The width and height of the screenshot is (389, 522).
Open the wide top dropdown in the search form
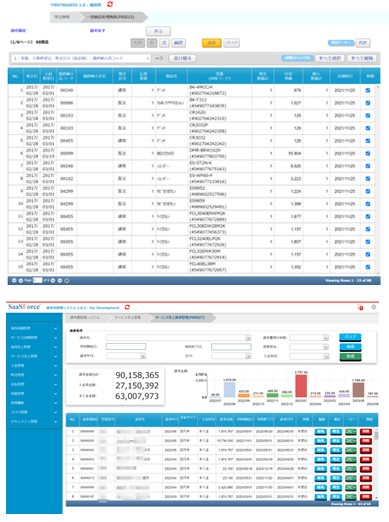coord(179,338)
